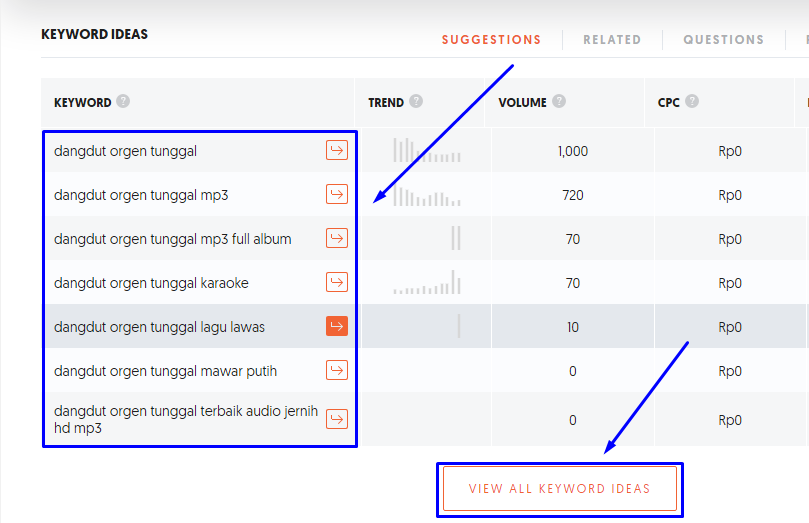Show help tooltip next to KEYWORD header
The height and width of the screenshot is (523, 809).
(123, 101)
